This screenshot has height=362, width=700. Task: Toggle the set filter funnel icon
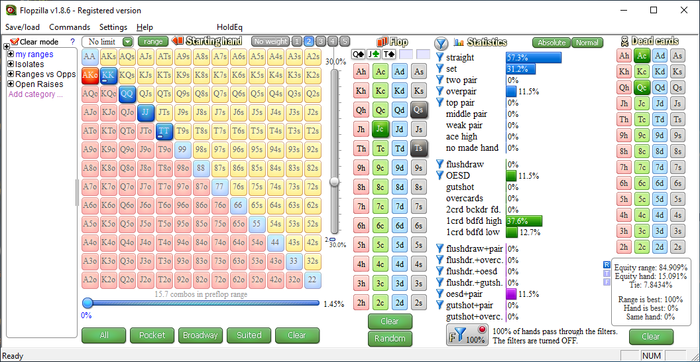[440, 69]
